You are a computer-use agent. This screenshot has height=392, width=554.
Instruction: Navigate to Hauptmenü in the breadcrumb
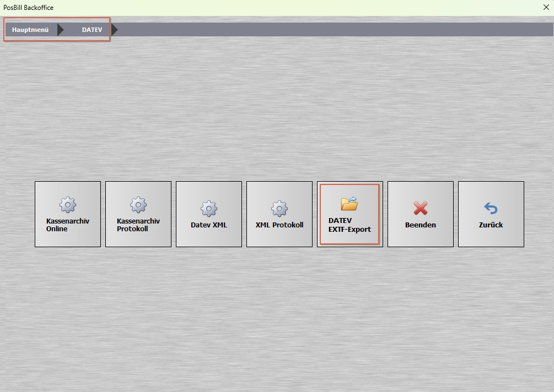(30, 30)
